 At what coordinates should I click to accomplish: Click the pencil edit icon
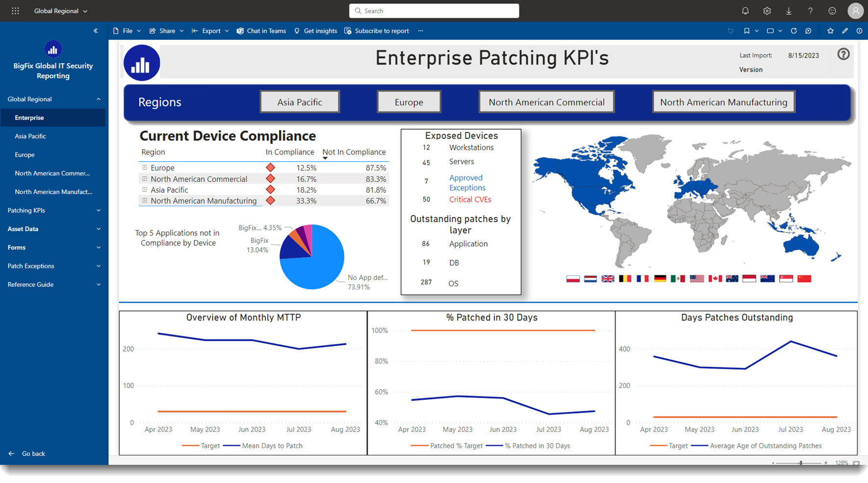coord(845,31)
